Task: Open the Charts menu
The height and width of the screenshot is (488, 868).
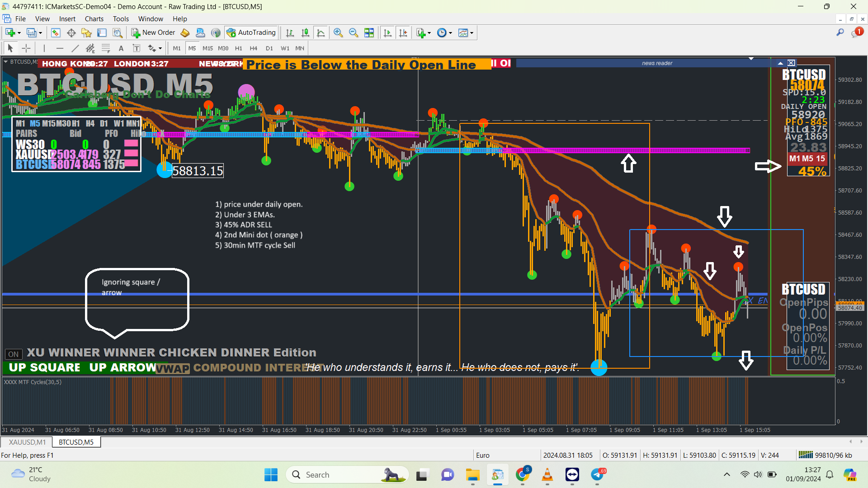Action: 94,19
